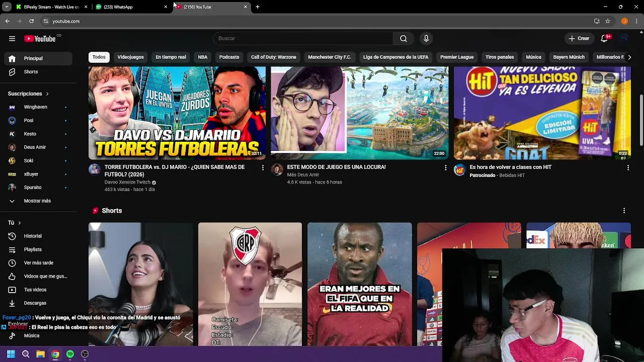Open the notifications bell
The width and height of the screenshot is (644, 362).
tap(605, 39)
